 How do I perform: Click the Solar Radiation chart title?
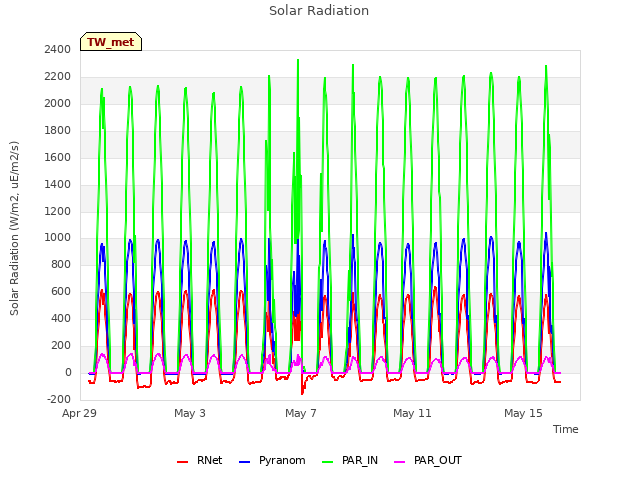(x=319, y=11)
